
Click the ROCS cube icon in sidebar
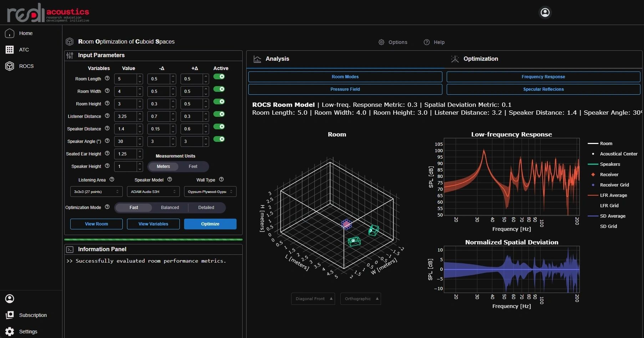(x=10, y=66)
